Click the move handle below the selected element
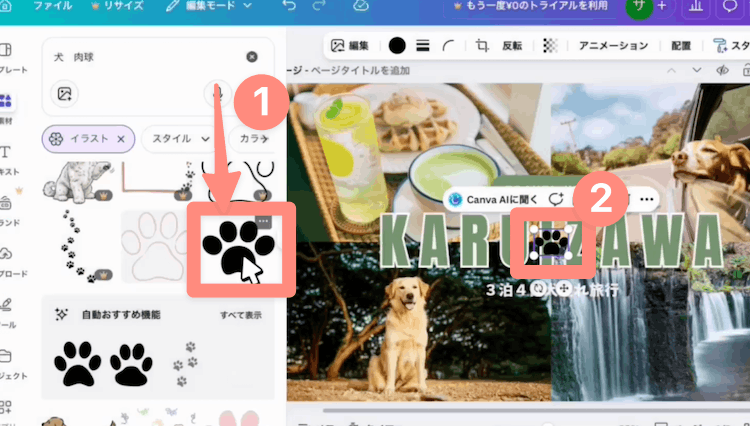750x426 pixels. pyautogui.click(x=564, y=288)
